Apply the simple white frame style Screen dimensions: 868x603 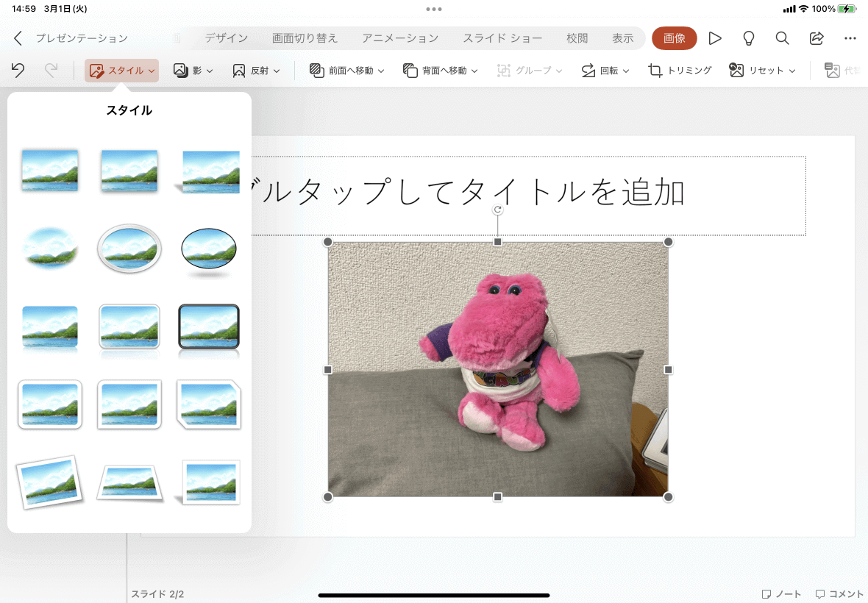tap(50, 171)
